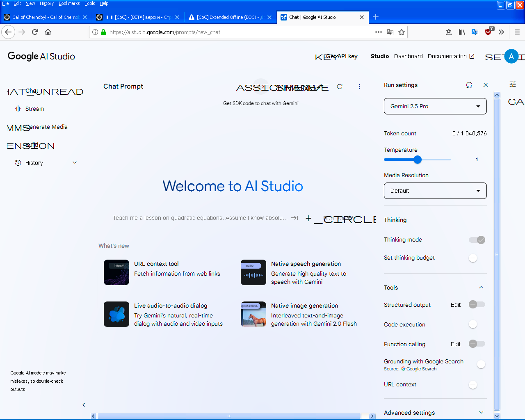Screen dimensions: 525x420
Task: Open the File menu
Action: point(5,3)
